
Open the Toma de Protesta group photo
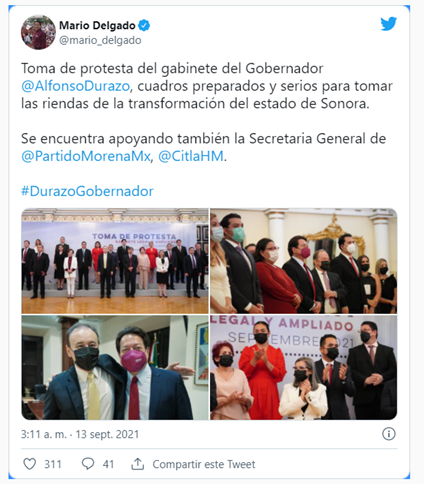tap(115, 261)
